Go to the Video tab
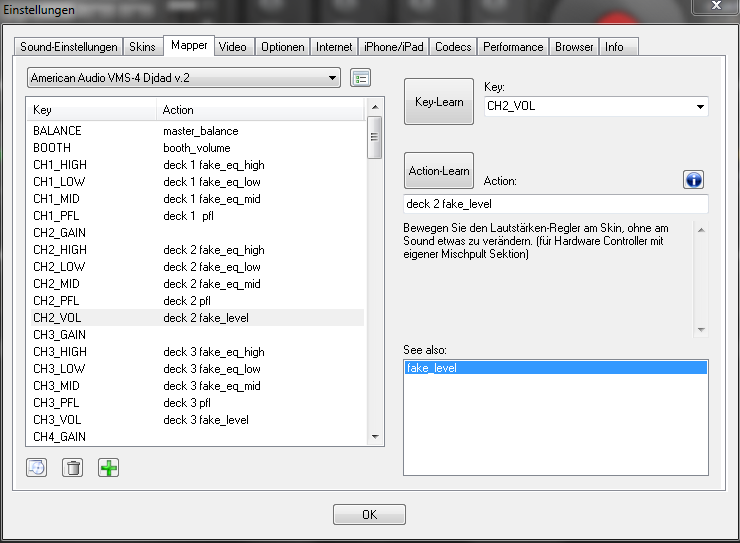 pos(233,47)
